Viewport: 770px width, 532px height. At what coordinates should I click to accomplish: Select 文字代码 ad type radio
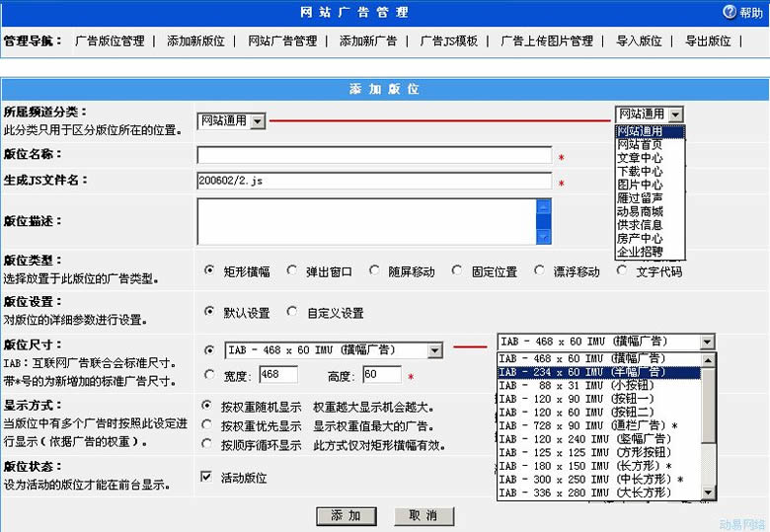[x=622, y=270]
